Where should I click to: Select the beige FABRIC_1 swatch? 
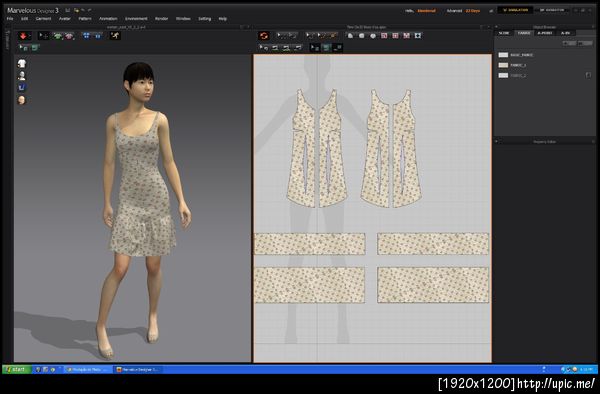tap(503, 65)
